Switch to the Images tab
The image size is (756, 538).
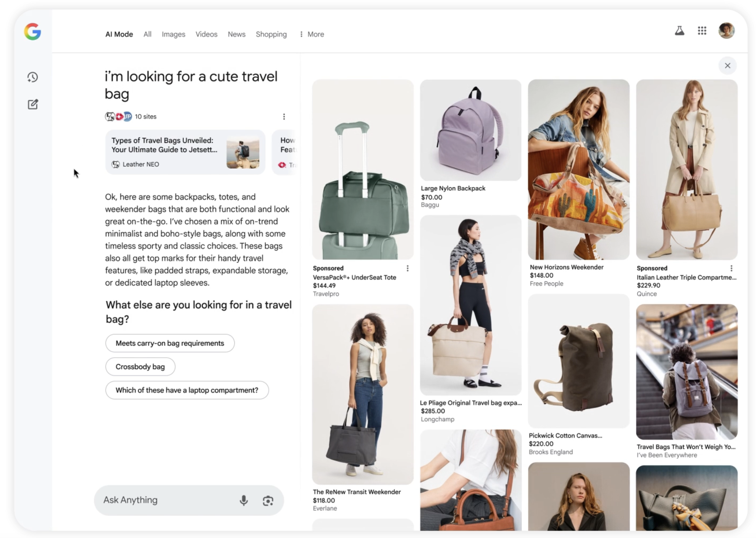pos(173,34)
